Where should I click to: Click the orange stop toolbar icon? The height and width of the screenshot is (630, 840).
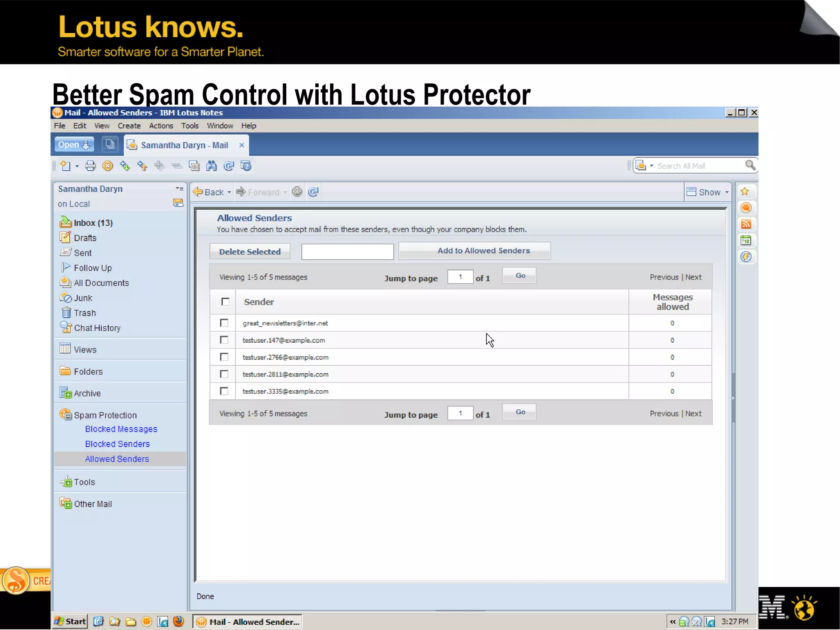tap(107, 166)
